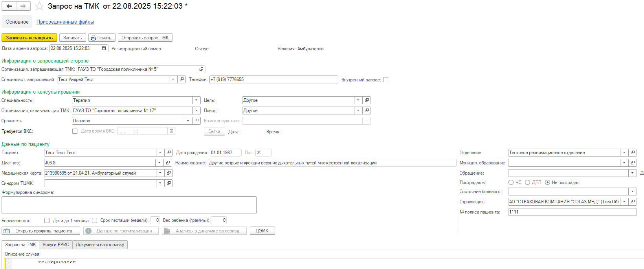Enable the Внутренний запрос checkbox
Viewport: 644px width, 269px height.
coord(385,80)
